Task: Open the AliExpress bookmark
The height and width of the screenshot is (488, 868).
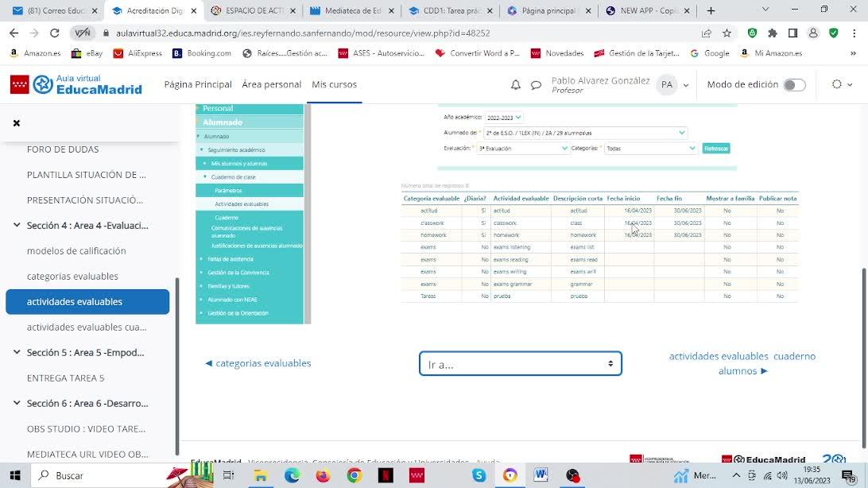Action: (138, 53)
